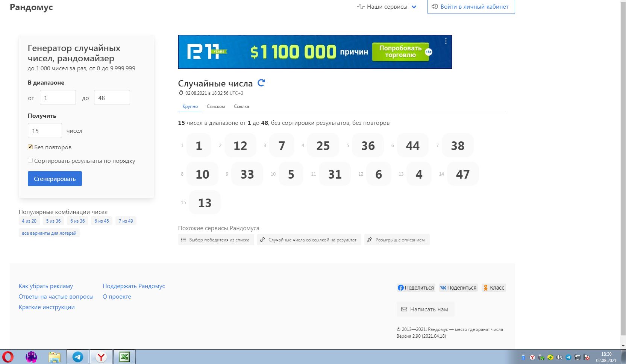Open Windows Explorer from the taskbar

point(55,357)
